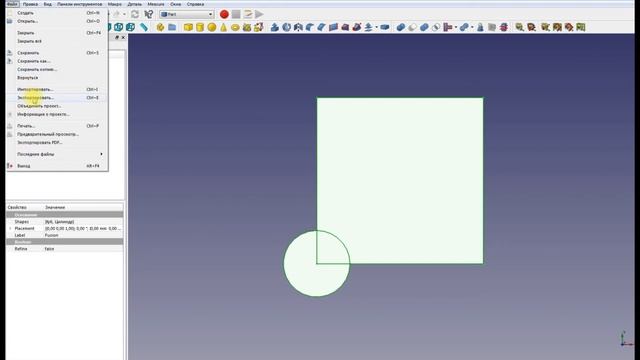
Task: Create a box with yellow cube icon
Action: pyautogui.click(x=188, y=27)
